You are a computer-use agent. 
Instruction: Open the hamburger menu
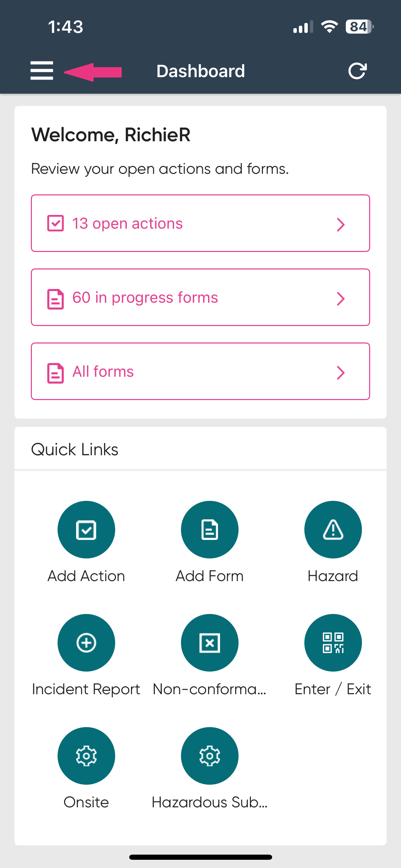coord(42,71)
